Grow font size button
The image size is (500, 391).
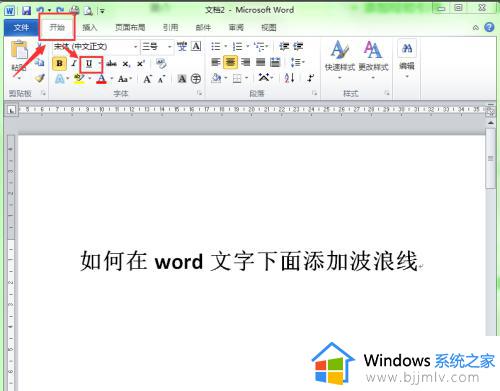[147, 79]
